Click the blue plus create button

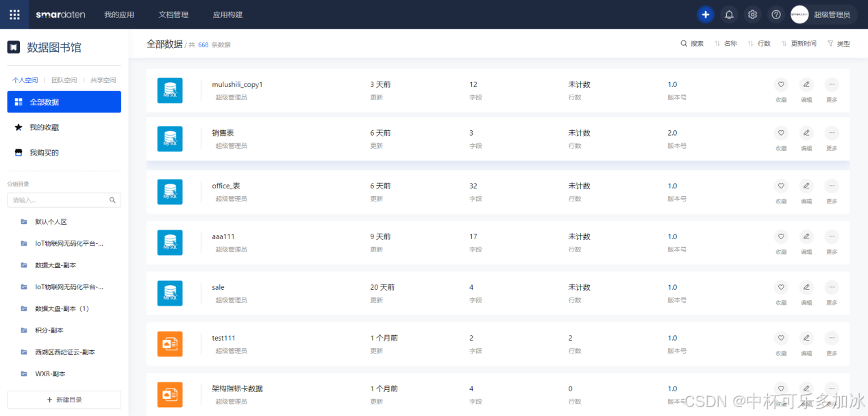pos(706,14)
